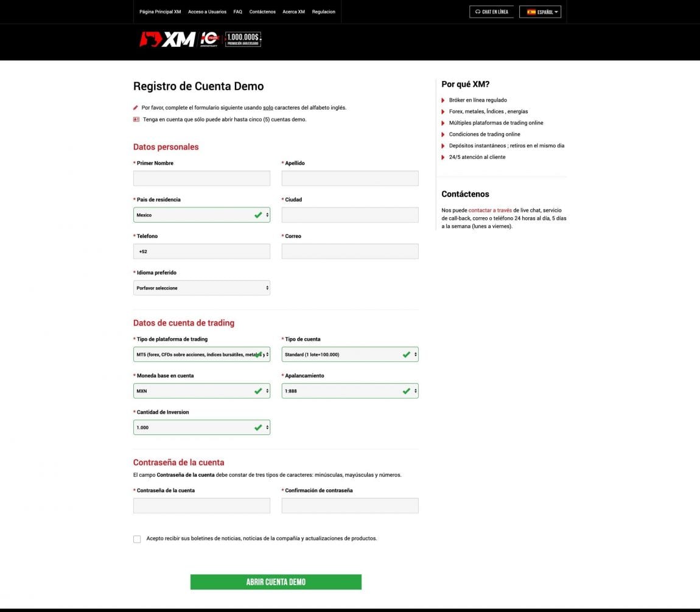Click the 1.000.000$ anniversary promotion badge

(x=243, y=40)
